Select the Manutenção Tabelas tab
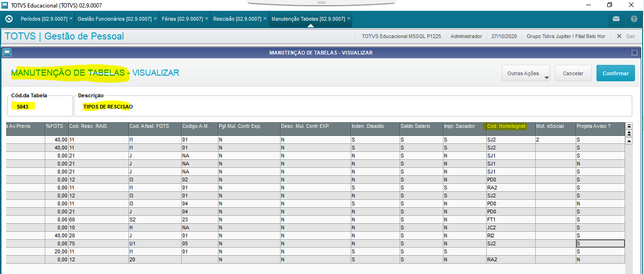This screenshot has height=274, width=644. click(308, 19)
